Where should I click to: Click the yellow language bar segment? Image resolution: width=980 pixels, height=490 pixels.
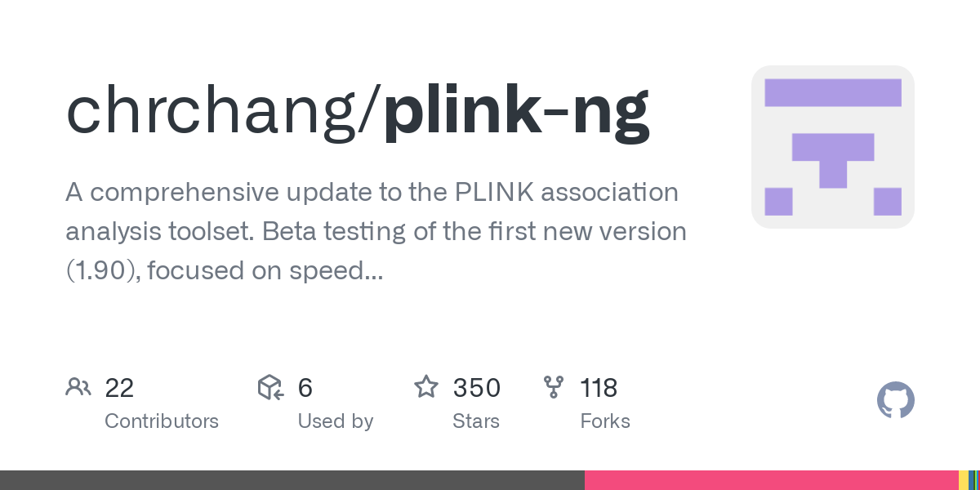coord(963,480)
